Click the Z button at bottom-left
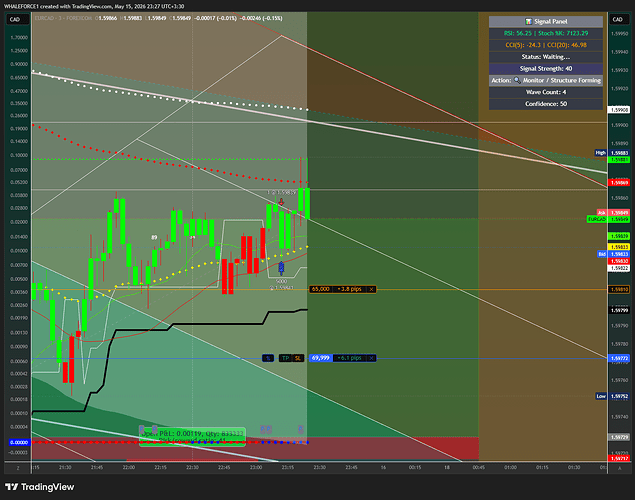Viewport: 635px width, 500px height. pyautogui.click(x=18, y=468)
